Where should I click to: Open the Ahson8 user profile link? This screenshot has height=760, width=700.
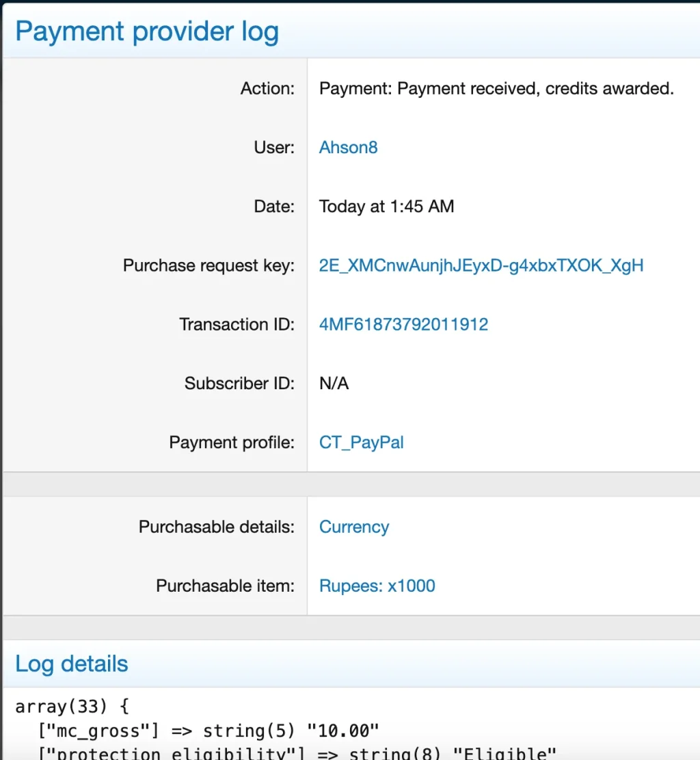348,147
